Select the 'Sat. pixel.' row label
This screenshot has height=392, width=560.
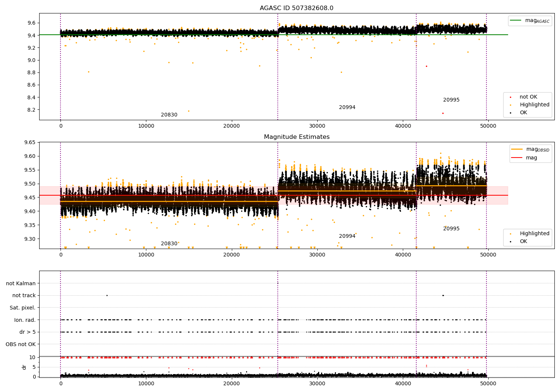[23, 308]
